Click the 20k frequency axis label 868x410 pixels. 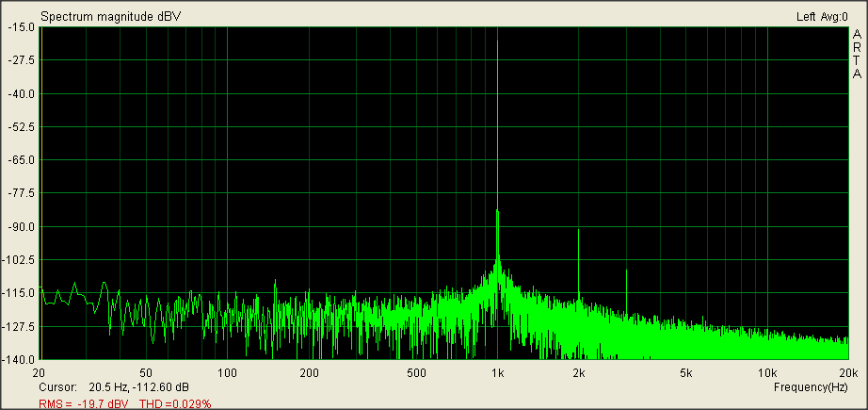click(847, 371)
